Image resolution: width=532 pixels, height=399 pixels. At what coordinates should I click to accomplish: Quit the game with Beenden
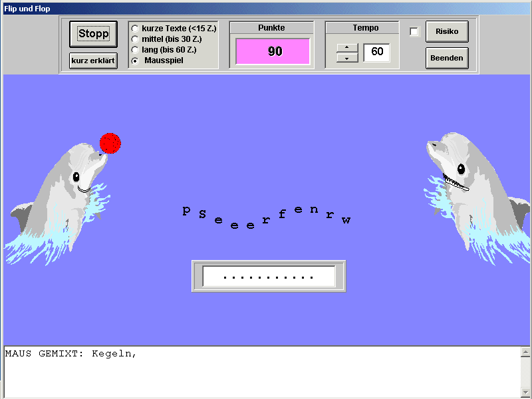[x=447, y=58]
